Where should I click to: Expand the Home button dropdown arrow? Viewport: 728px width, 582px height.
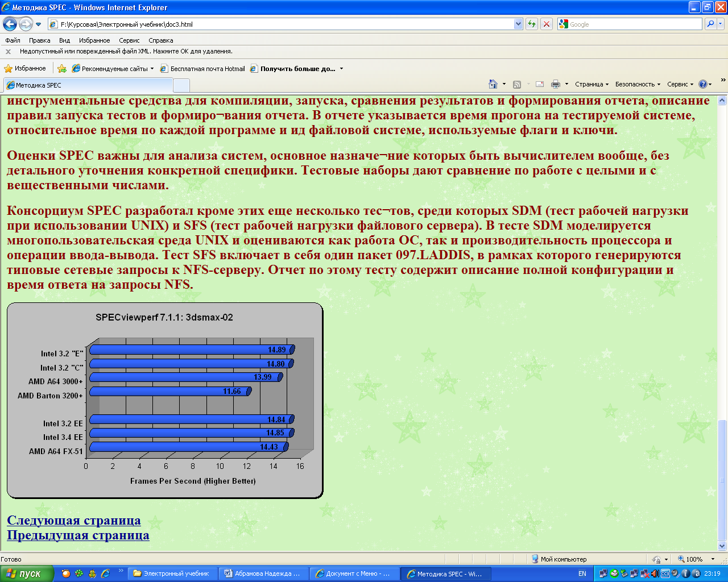pyautogui.click(x=504, y=84)
